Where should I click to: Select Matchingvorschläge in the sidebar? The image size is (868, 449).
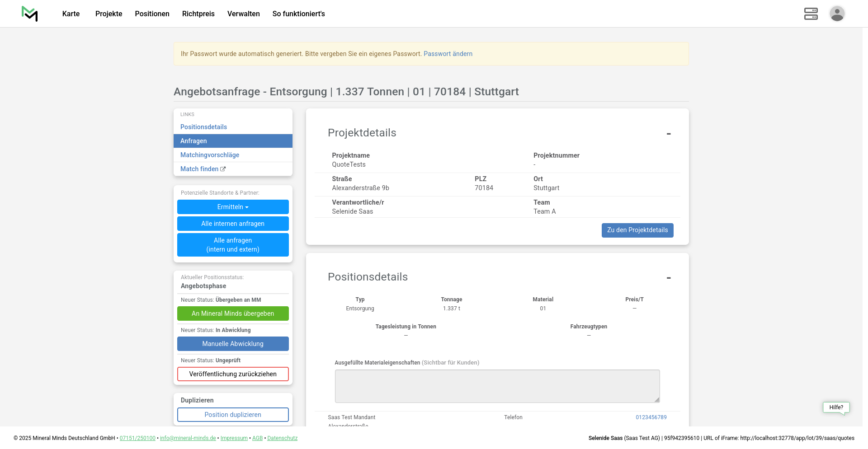pos(210,155)
